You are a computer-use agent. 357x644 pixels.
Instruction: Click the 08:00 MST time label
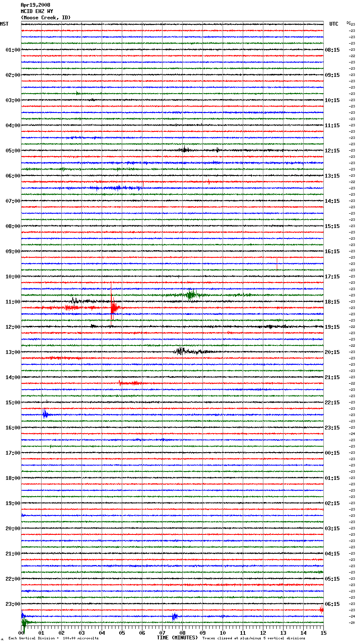(13, 226)
